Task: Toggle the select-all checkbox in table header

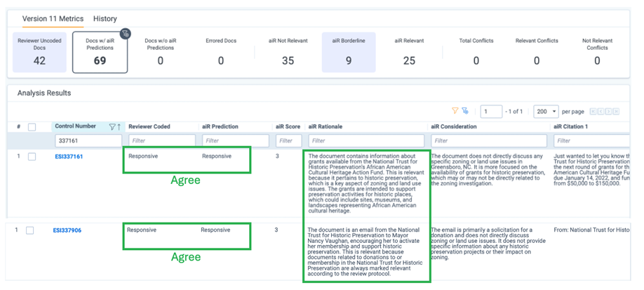Action: (x=32, y=127)
